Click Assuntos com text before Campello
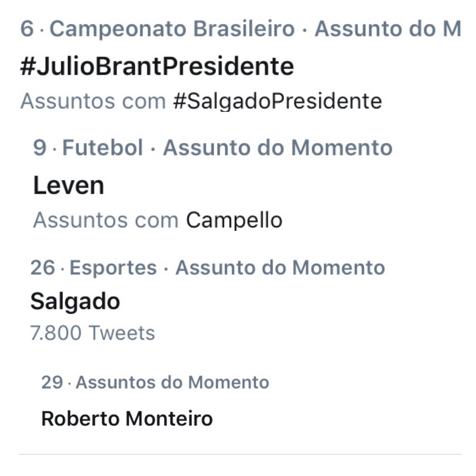The height and width of the screenshot is (476, 476). coord(106,220)
